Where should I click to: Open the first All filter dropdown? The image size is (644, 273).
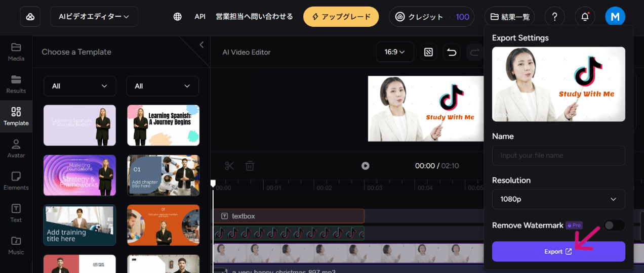80,86
